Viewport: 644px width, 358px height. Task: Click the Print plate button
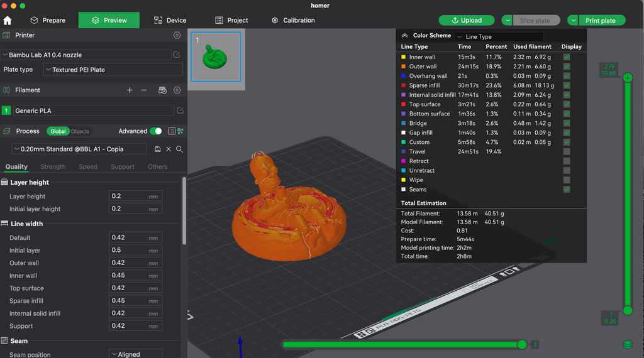602,21
